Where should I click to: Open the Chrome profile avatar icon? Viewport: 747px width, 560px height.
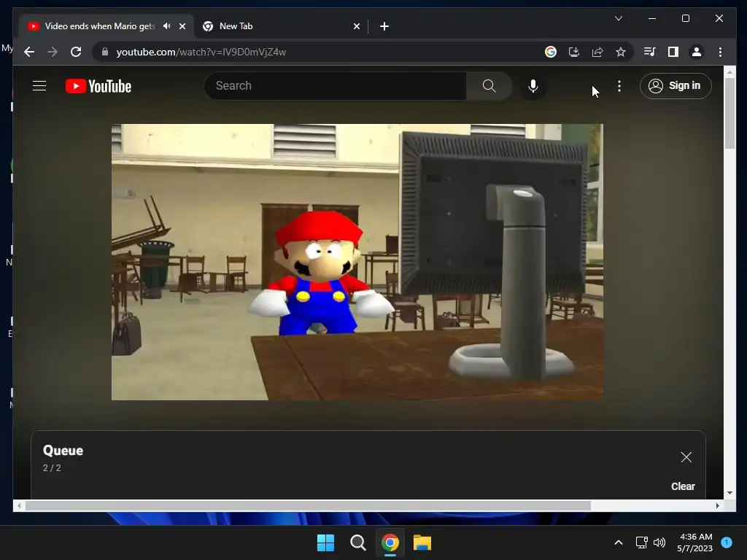(697, 52)
